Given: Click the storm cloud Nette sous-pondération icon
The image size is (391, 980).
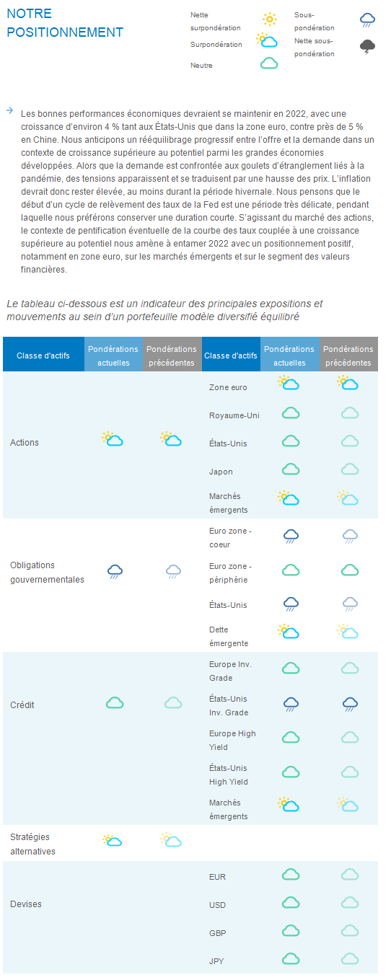Looking at the screenshot, I should coord(368,48).
